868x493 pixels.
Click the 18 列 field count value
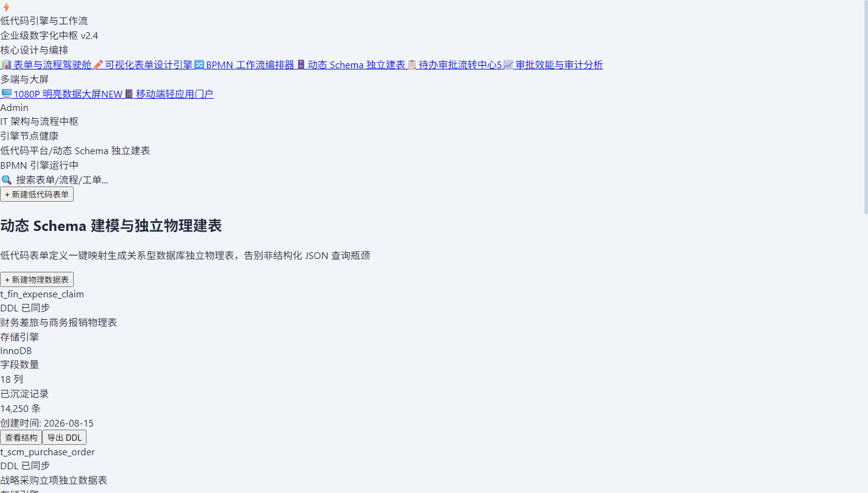pyautogui.click(x=12, y=379)
